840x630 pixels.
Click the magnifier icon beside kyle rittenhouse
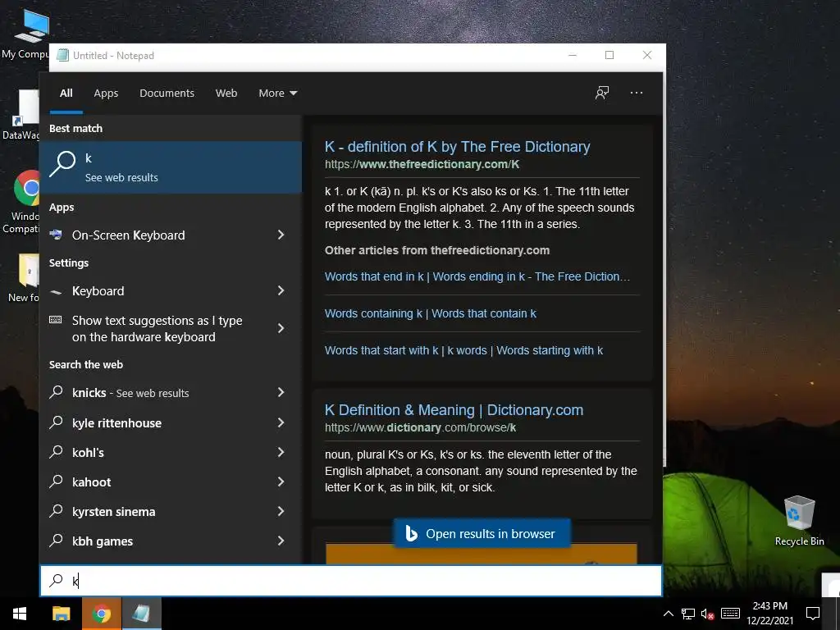point(57,422)
